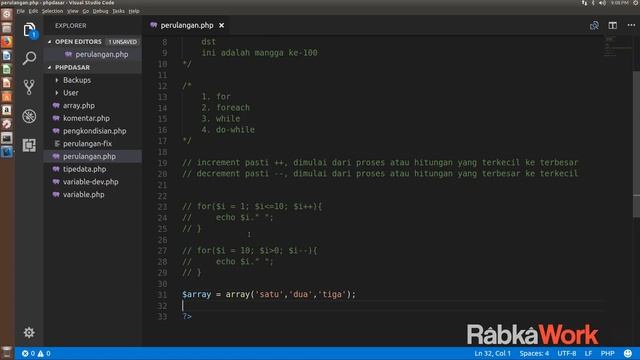Open the Help menu
Screen dimensions: 640x360
[134, 11]
